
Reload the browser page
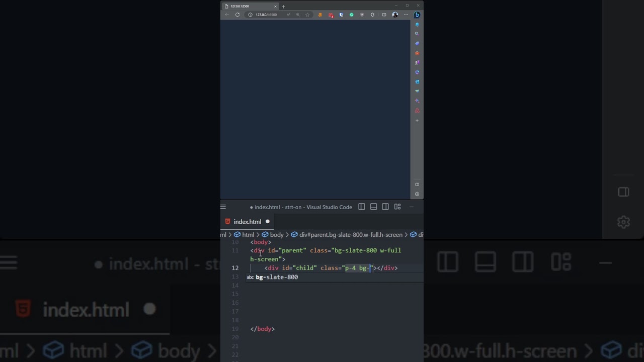pos(237,15)
